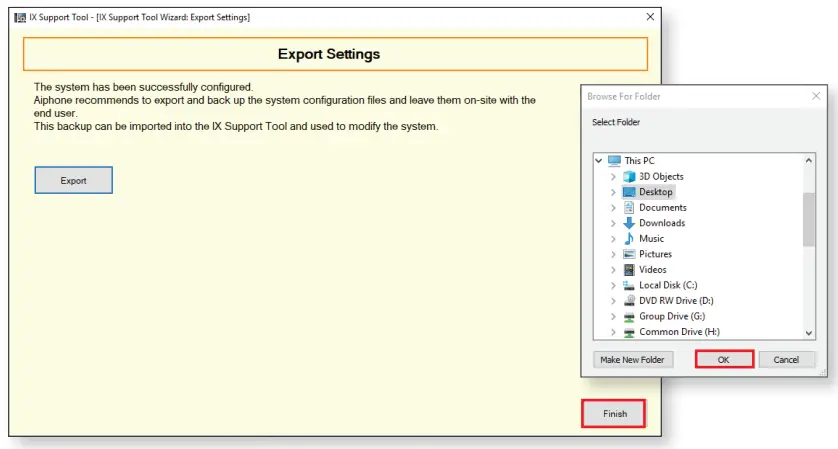This screenshot has width=838, height=449.
Task: Select the 'Group Drive (G:)' label
Action: click(672, 316)
